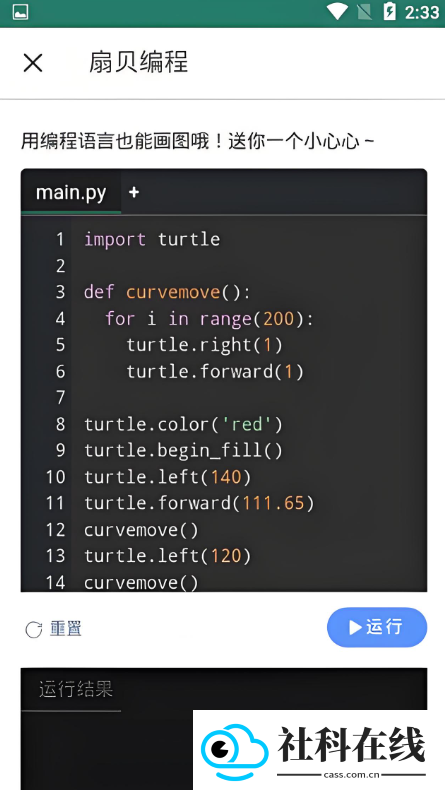Screen dimensions: 445x790
Task: Tap the Wi-Fi icon in status bar
Action: [x=337, y=11]
